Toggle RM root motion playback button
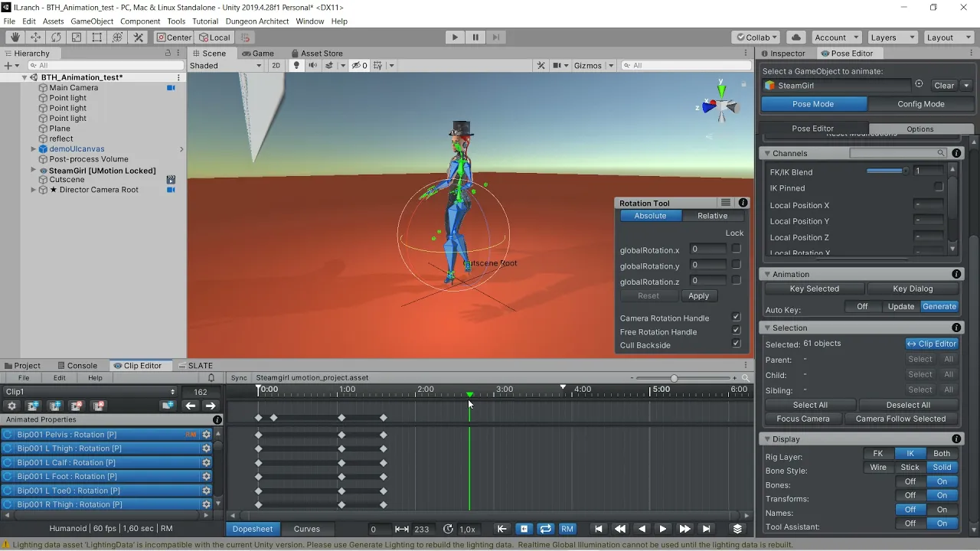 tap(567, 529)
